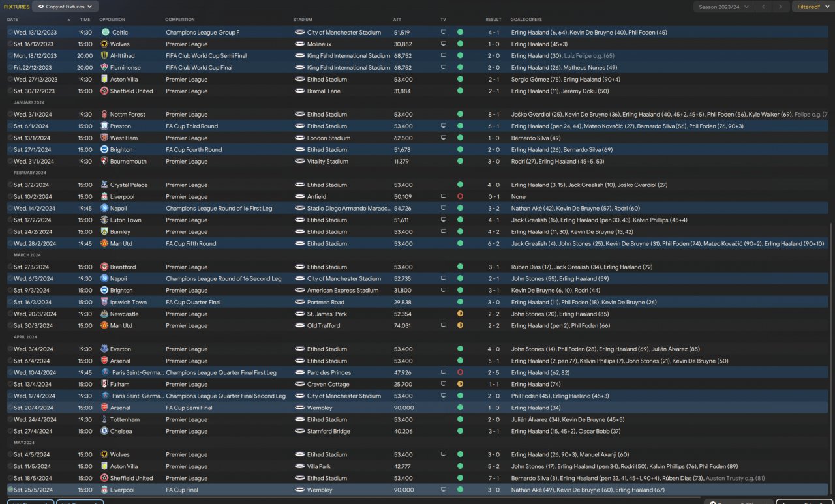835x504 pixels.
Task: Click the Newcastle club badge
Action: (x=104, y=314)
